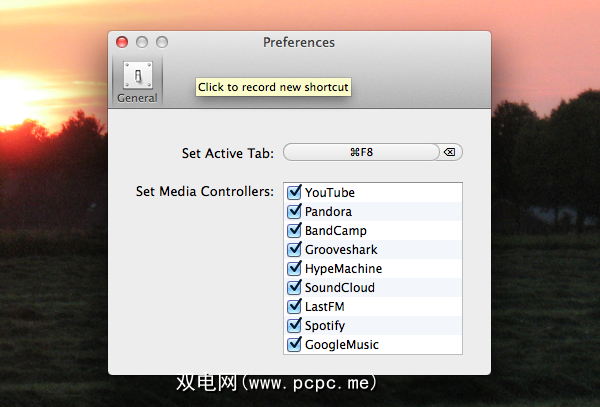Uncheck Grooveshark in the controllers list
Viewport: 600px width, 407px height.
click(294, 249)
